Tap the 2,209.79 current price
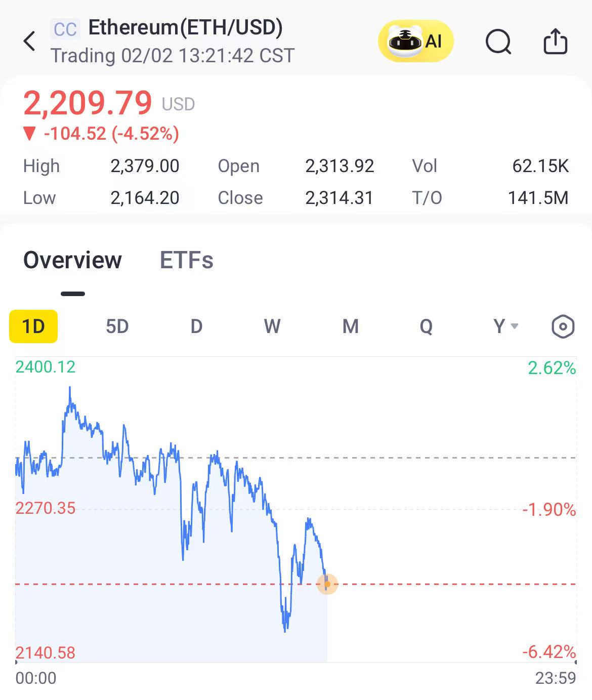The width and height of the screenshot is (592, 700). click(x=88, y=103)
